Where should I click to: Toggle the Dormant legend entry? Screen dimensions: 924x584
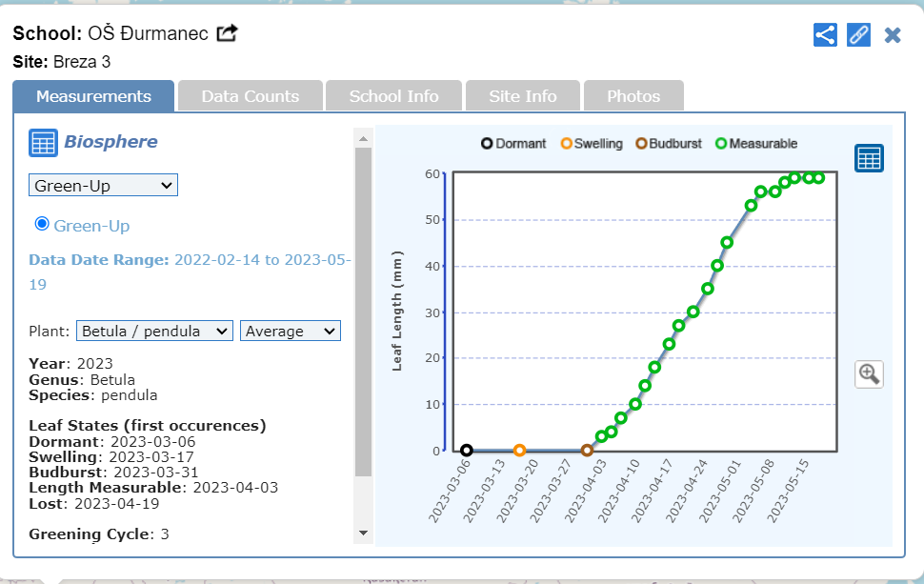point(513,144)
